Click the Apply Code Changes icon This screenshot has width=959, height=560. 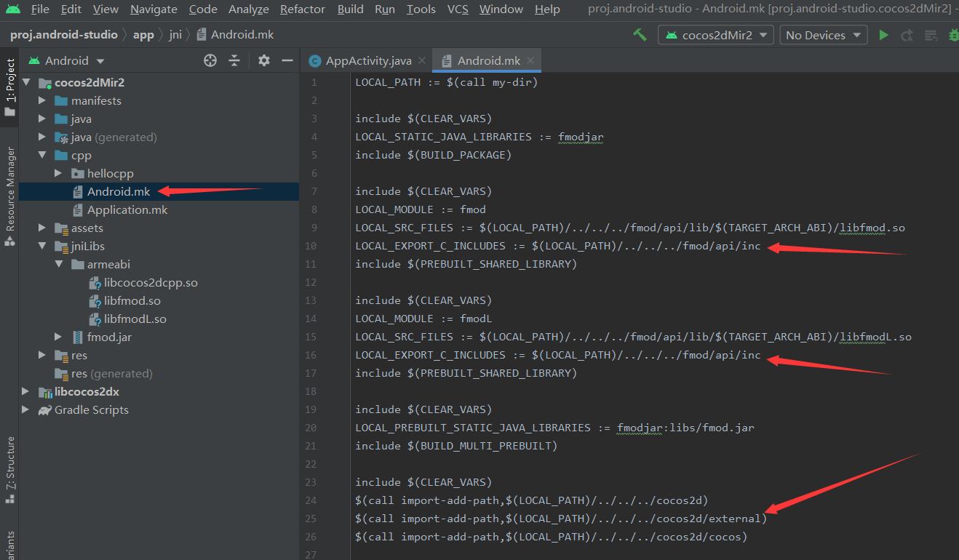(931, 35)
